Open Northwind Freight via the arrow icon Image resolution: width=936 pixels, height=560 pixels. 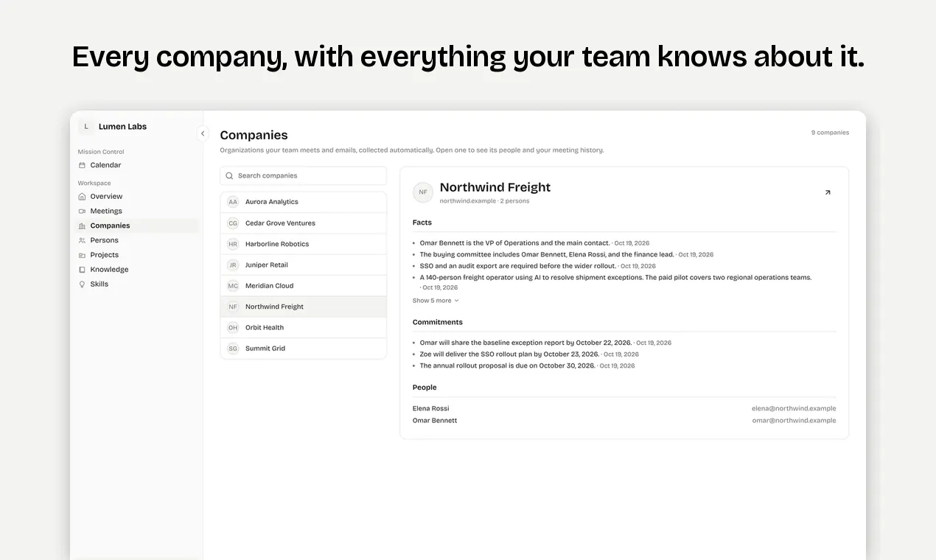coord(827,192)
